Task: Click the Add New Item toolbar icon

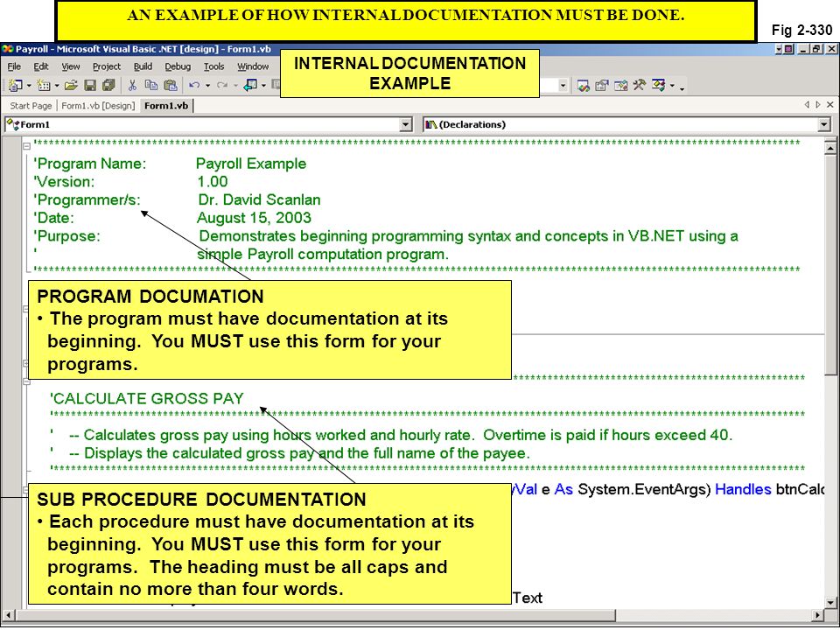Action: tap(44, 85)
